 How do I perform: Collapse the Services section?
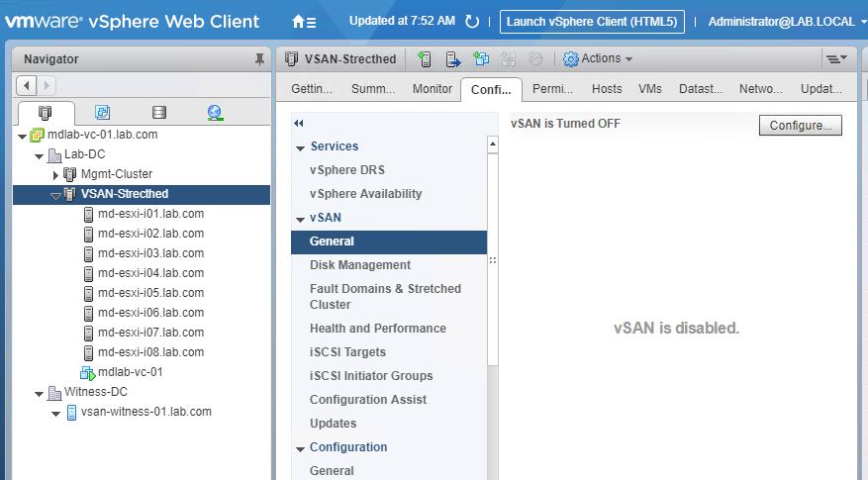pos(300,147)
